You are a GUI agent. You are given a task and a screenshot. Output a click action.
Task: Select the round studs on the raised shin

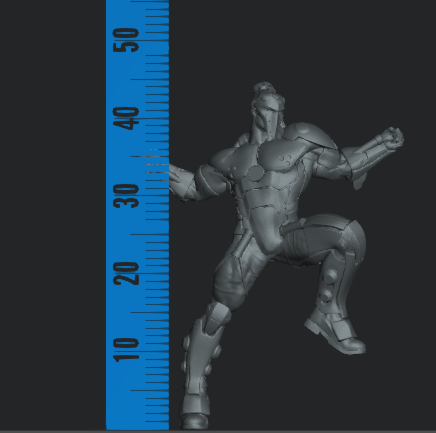[327, 286]
